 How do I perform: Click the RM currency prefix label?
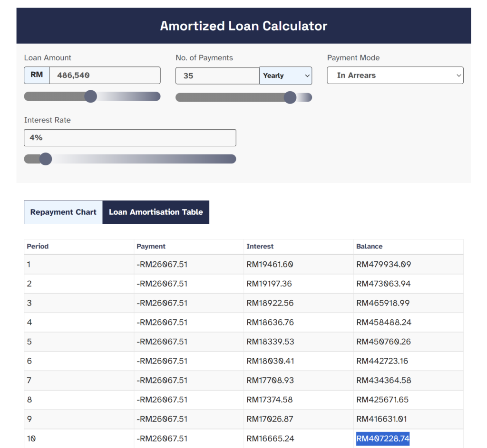(37, 75)
